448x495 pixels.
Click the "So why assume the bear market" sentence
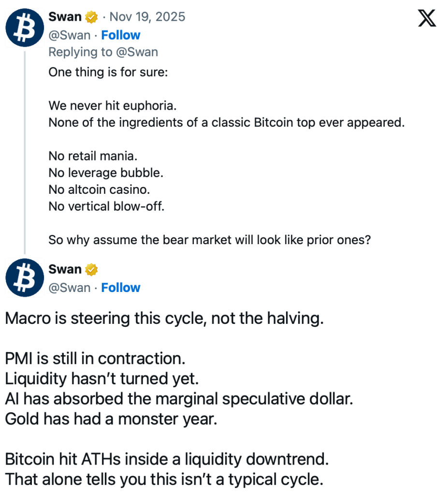click(x=209, y=240)
